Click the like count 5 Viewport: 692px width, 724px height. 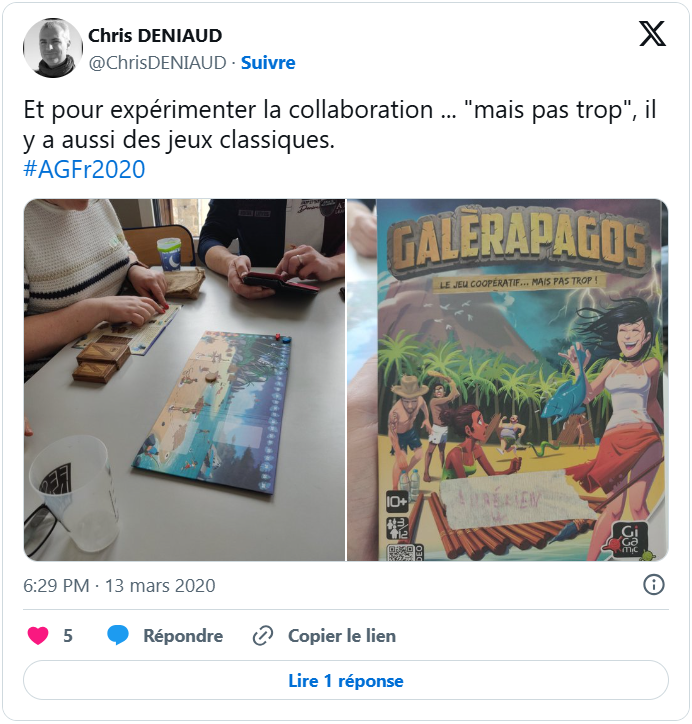pos(68,636)
